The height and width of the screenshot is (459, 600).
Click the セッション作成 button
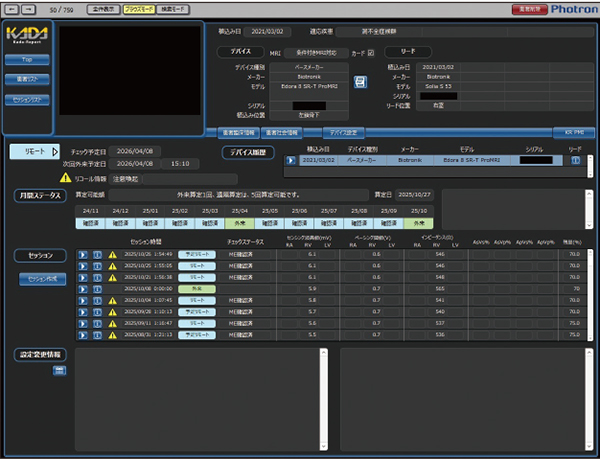pos(40,279)
